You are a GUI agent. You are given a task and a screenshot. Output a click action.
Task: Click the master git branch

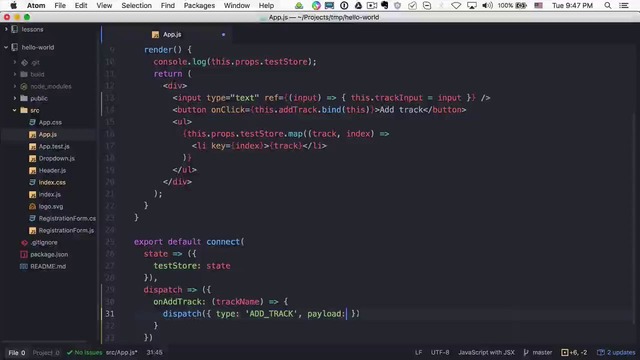click(538, 352)
